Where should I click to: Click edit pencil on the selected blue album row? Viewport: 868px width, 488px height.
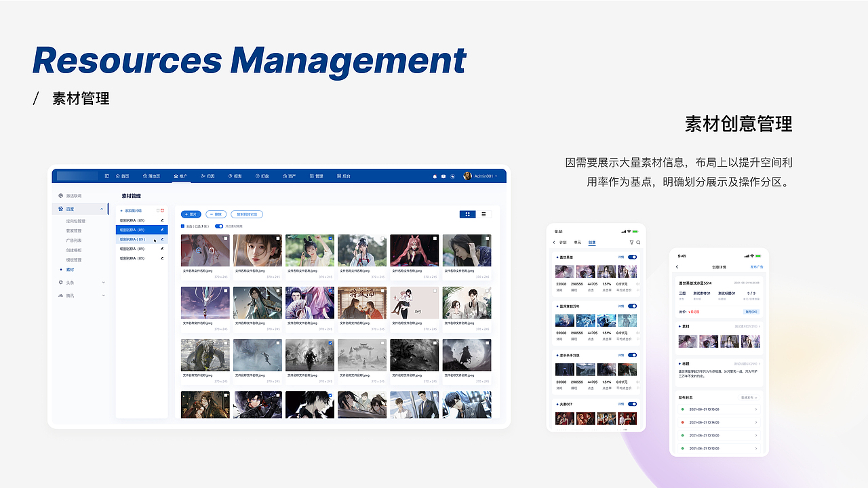click(162, 230)
